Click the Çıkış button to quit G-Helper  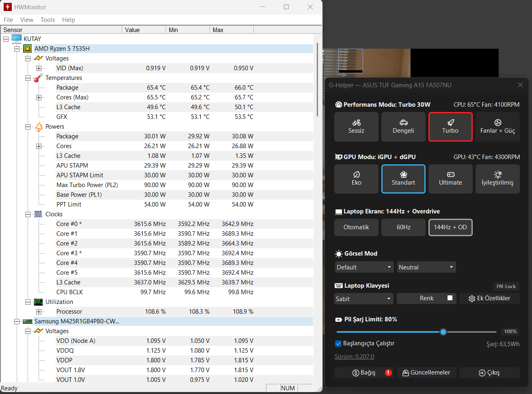[x=489, y=372]
